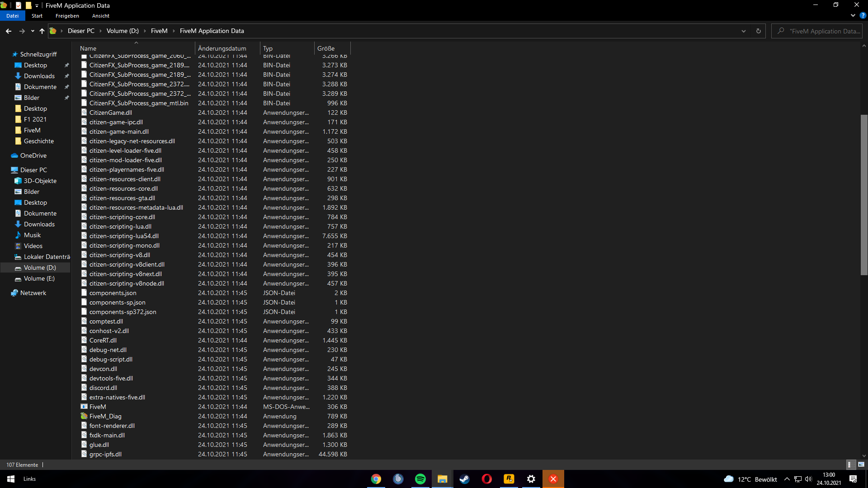Expand the address bar history dropdown
868x488 pixels.
pos(743,31)
